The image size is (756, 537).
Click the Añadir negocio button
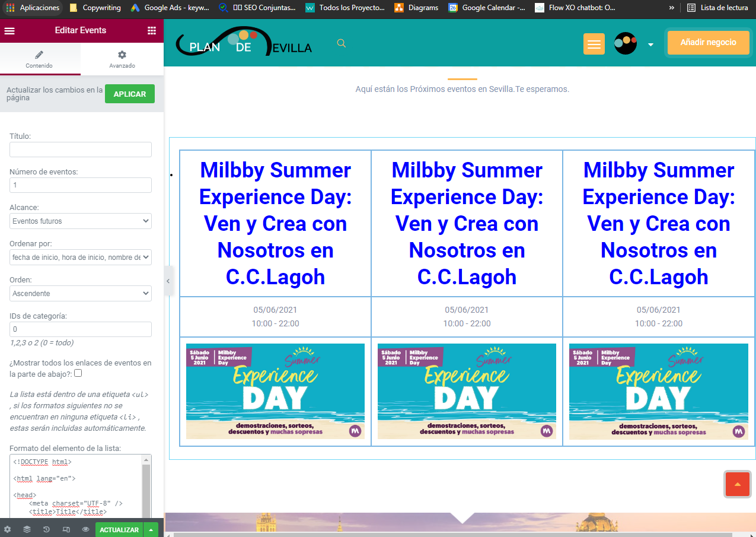(708, 43)
